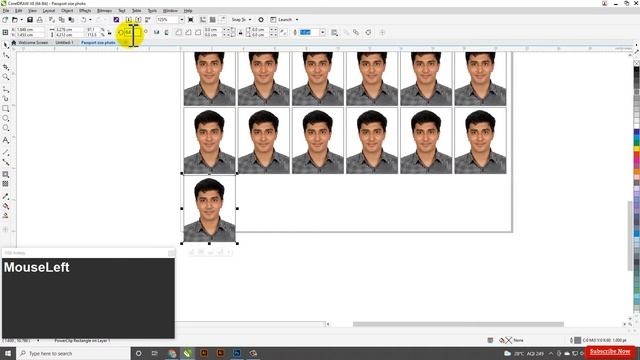Expand the Launch application dropdown
640x360 pixels.
tap(297, 20)
